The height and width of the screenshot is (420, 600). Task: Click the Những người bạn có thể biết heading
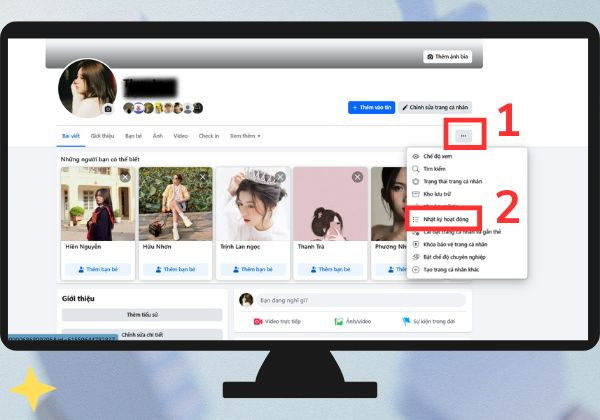(x=100, y=159)
